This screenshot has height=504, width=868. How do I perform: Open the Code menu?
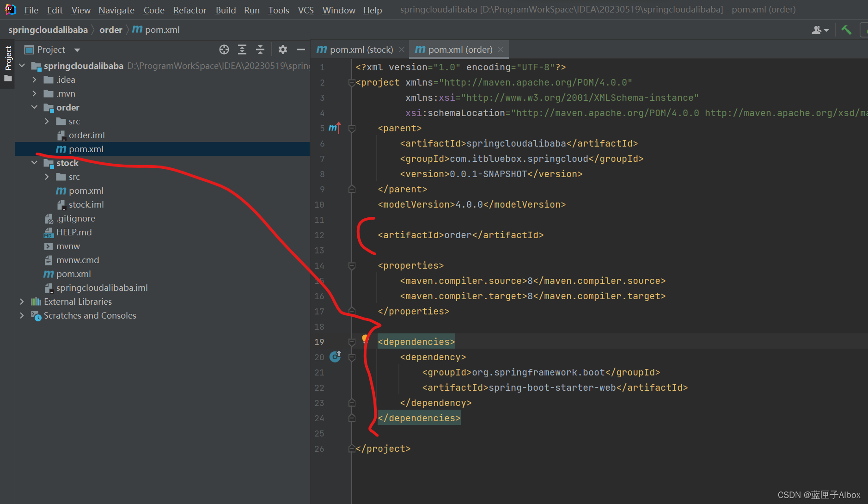(x=154, y=10)
